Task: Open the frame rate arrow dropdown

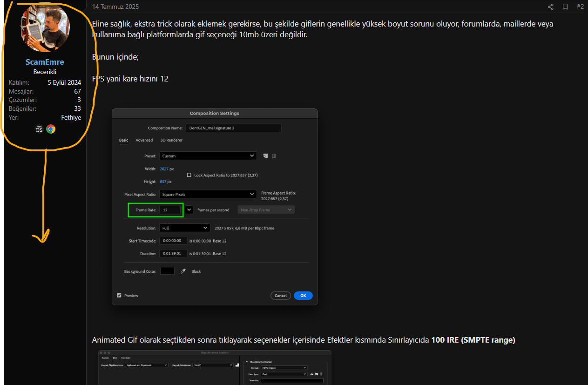Action: pyautogui.click(x=189, y=210)
